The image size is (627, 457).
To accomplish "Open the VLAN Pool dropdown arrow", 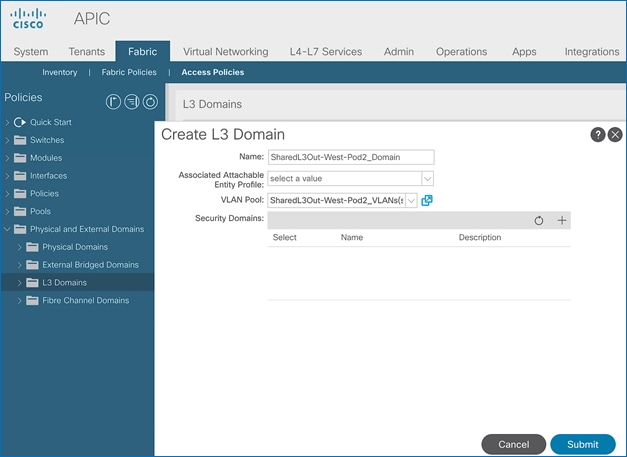I will (x=411, y=200).
